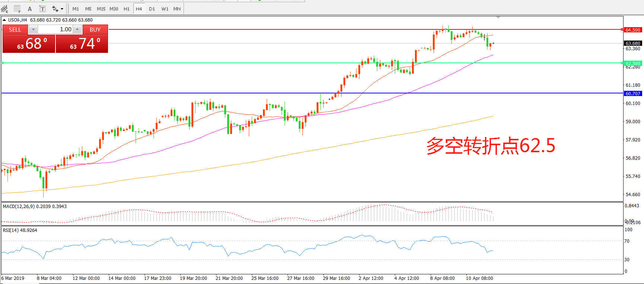Click the chart shift marker triangle
Screen dimensions: 644x284
pyautogui.click(x=498, y=17)
